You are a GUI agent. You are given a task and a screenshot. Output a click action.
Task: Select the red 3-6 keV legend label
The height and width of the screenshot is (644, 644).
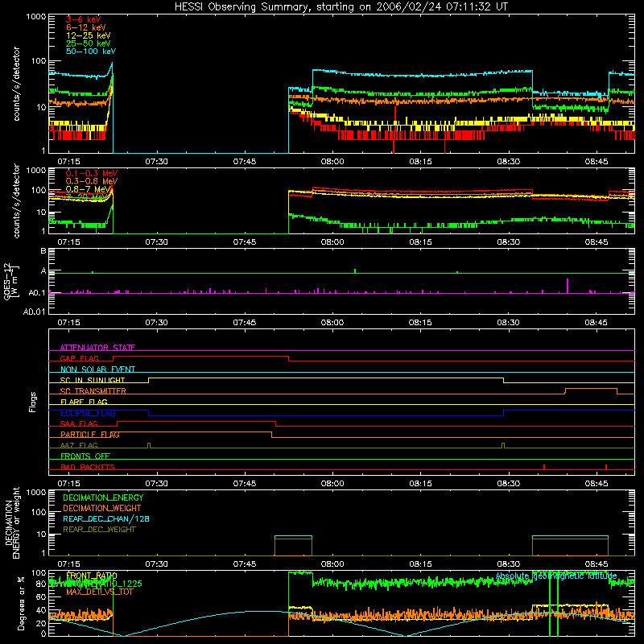83,19
